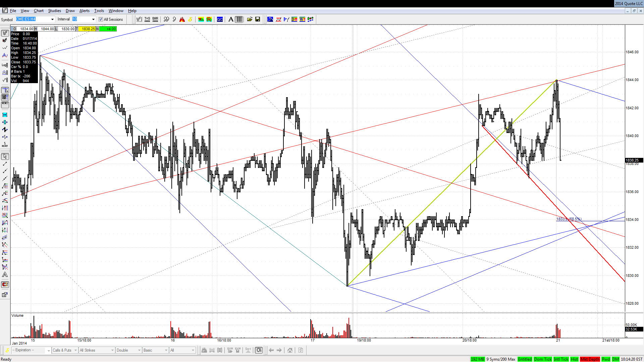Click the 192 MB memory indicator

point(477,359)
